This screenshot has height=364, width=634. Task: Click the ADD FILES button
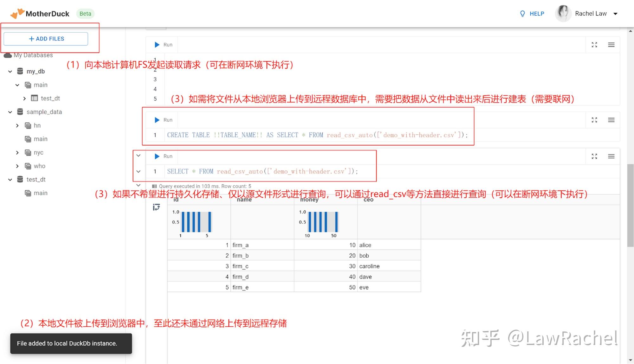click(x=46, y=39)
